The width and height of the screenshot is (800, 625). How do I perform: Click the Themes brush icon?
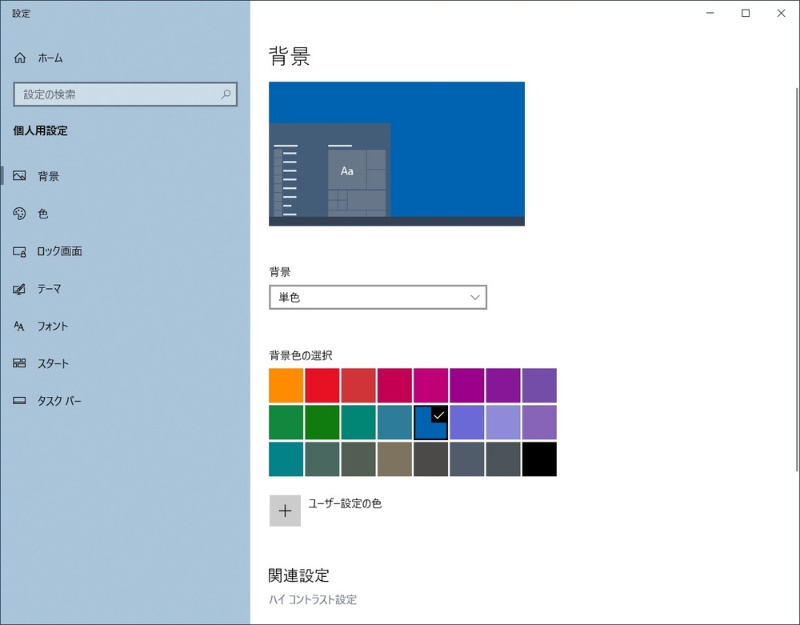tap(19, 289)
